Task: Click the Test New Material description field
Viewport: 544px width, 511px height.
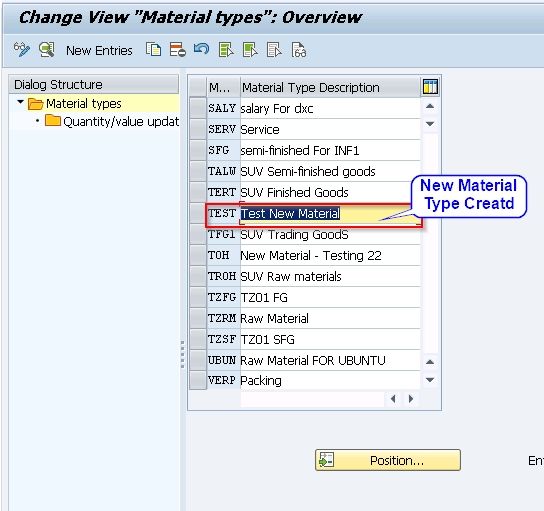Action: 330,214
